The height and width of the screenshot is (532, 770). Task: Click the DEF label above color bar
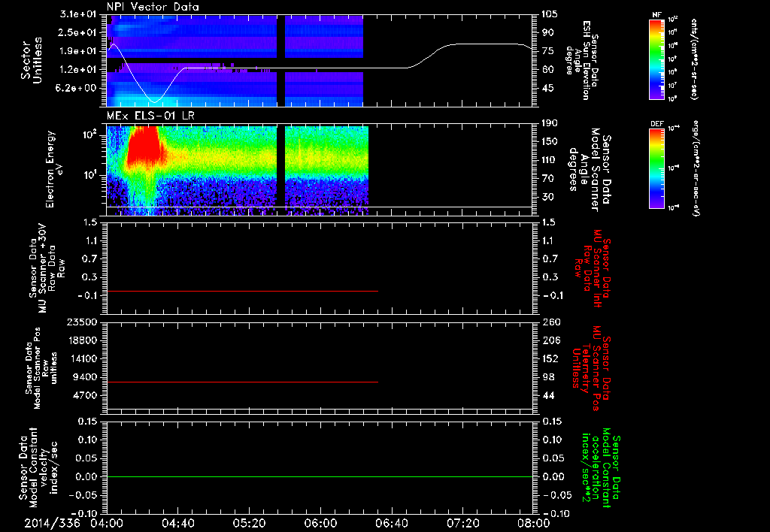coord(657,124)
